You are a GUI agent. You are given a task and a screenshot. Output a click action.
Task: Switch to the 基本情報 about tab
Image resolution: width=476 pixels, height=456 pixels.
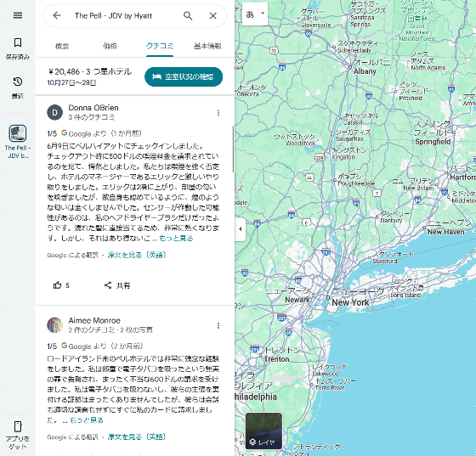tap(207, 46)
